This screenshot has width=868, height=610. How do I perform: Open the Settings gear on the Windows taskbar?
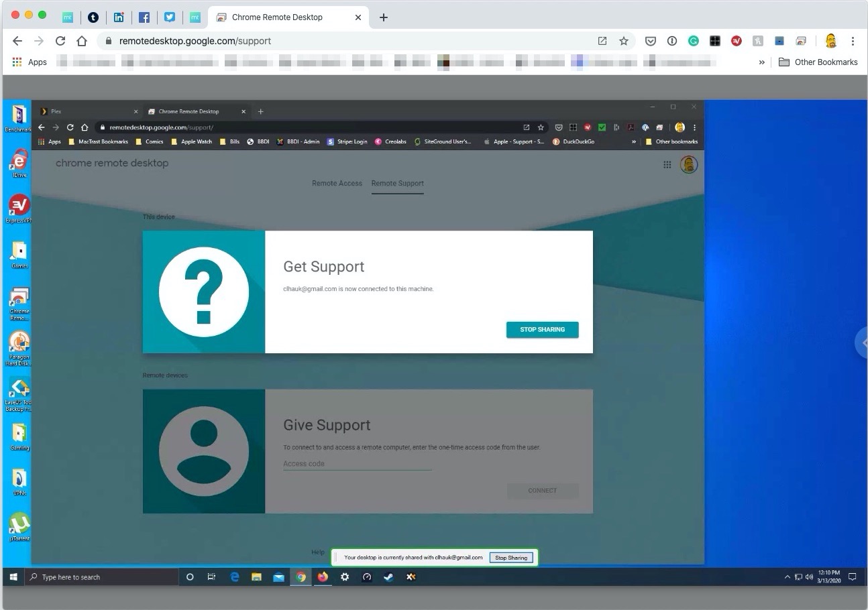345,576
